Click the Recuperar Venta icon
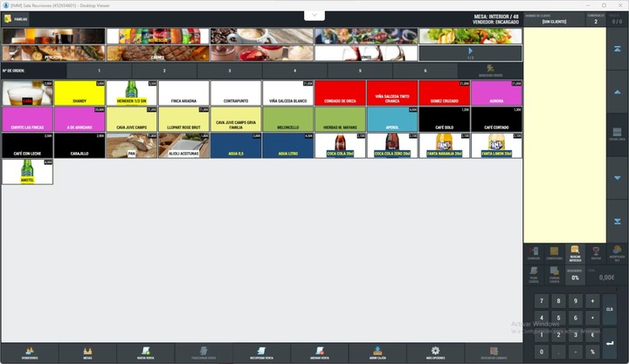The height and width of the screenshot is (364, 629). (x=261, y=353)
